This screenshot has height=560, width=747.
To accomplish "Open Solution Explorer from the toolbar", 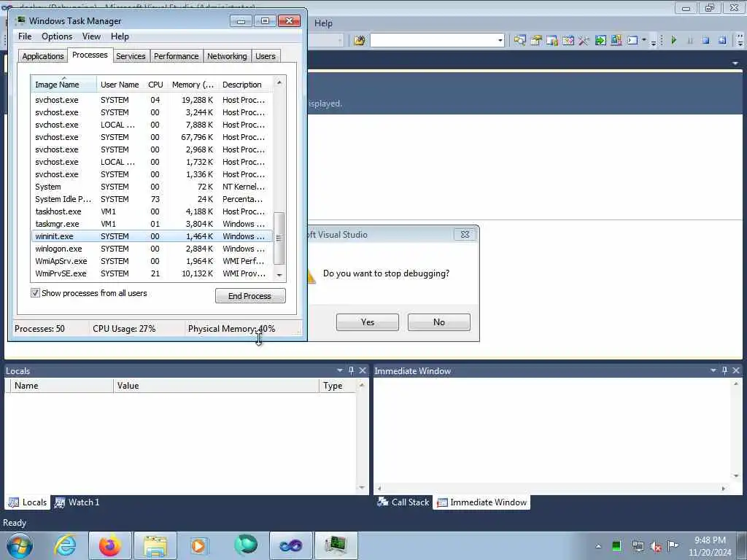I will (519, 41).
